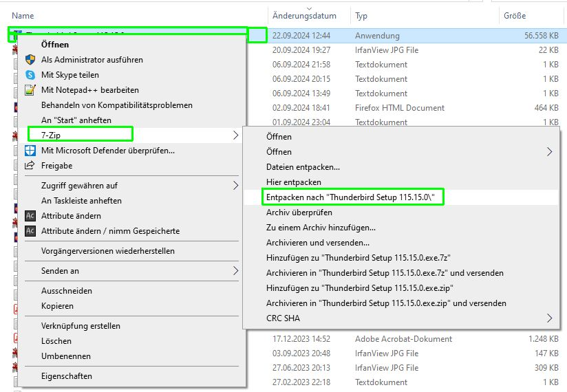Viewport: 567px width, 392px height.
Task: Click date cell 06.09.2024 20:15
Action: (x=301, y=79)
